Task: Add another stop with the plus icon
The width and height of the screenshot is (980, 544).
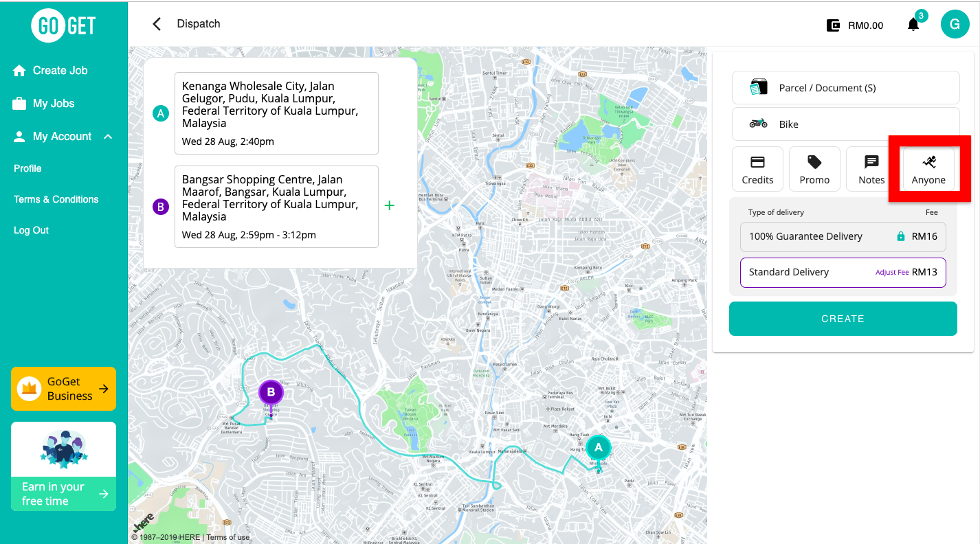Action: [x=390, y=205]
